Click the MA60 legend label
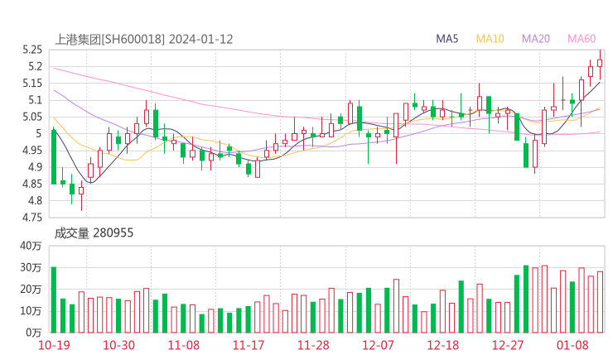This screenshot has height=364, width=613. [x=582, y=39]
